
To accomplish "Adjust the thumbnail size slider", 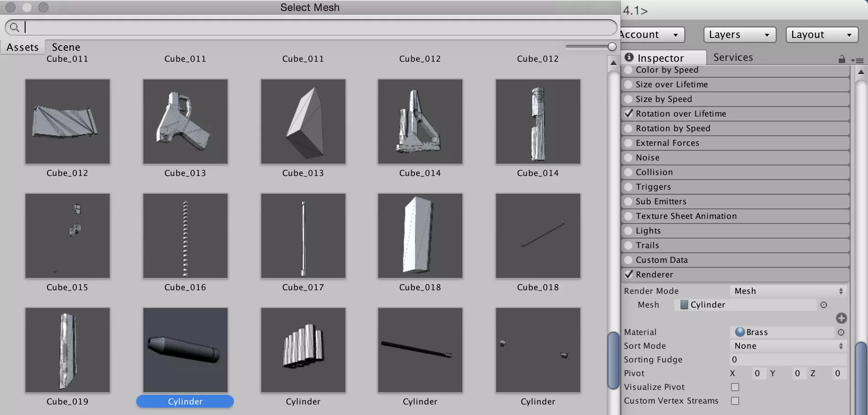I will pos(612,47).
